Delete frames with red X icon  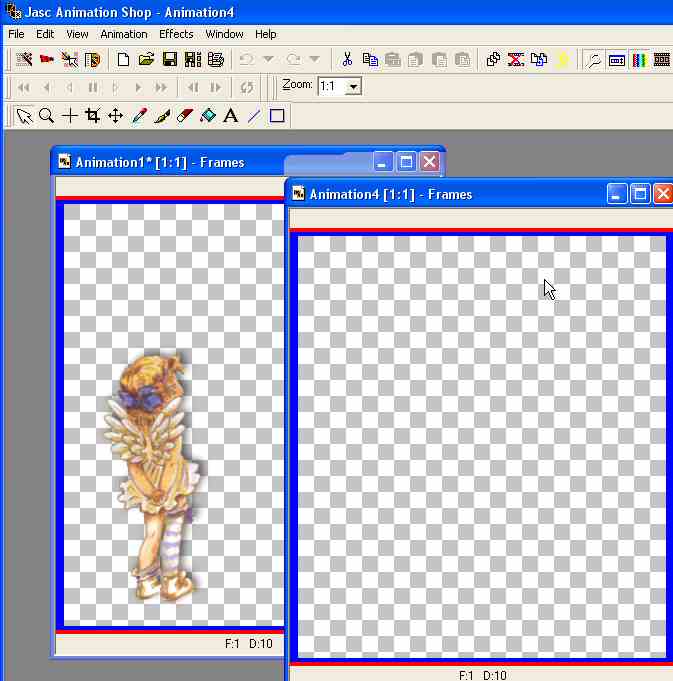tap(516, 59)
